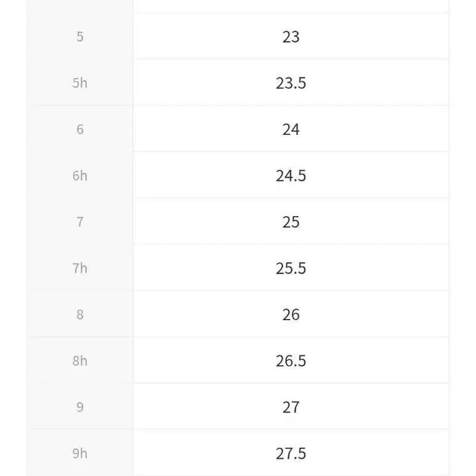Viewport: 476px width, 476px height.
Task: Click the size 9 row label
Action: (80, 407)
